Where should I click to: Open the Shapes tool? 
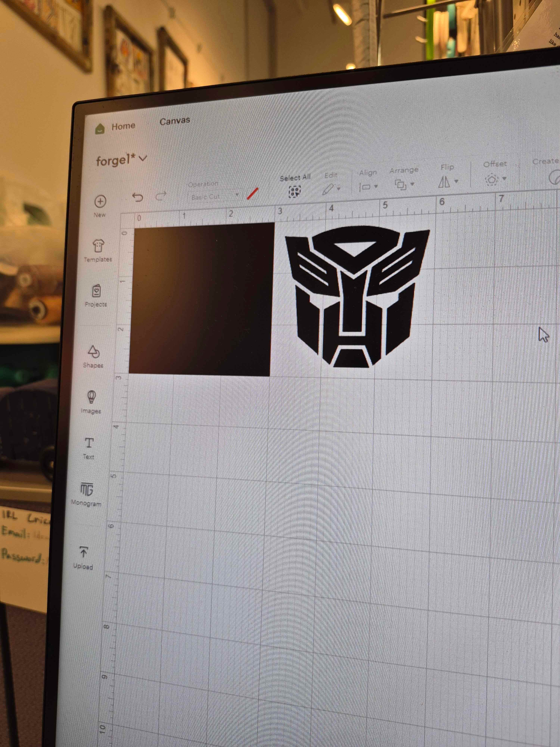(94, 352)
